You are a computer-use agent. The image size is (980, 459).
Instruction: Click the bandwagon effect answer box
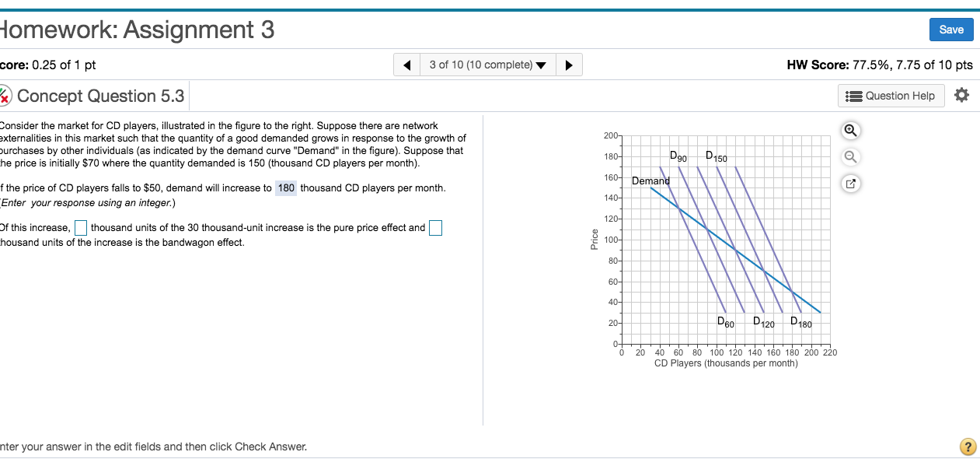435,227
